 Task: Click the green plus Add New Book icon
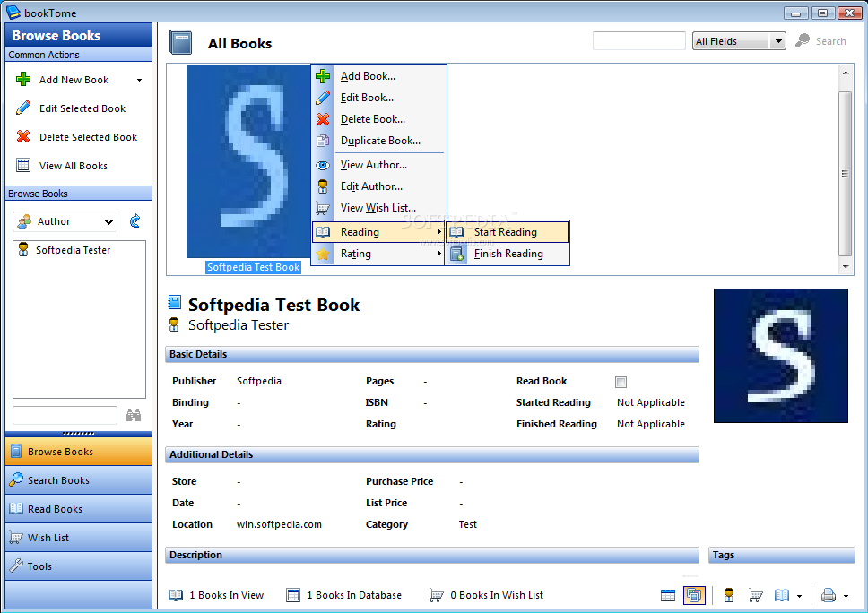(x=23, y=80)
